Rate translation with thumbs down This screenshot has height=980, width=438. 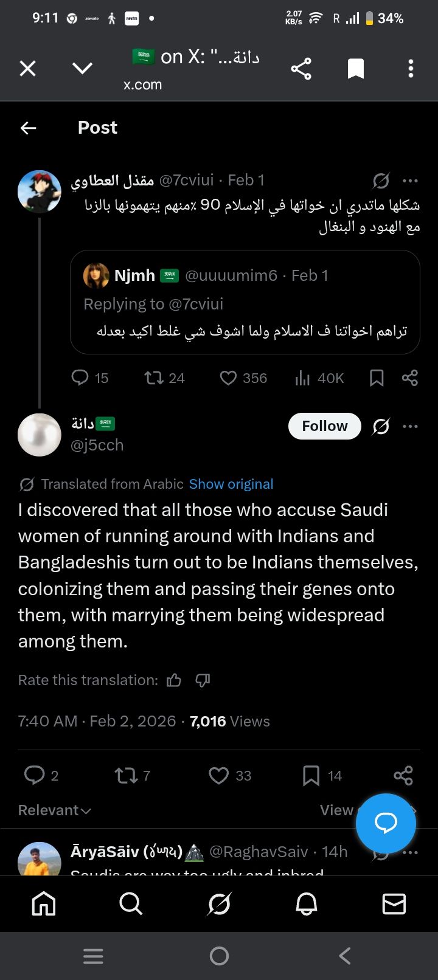coord(203,680)
